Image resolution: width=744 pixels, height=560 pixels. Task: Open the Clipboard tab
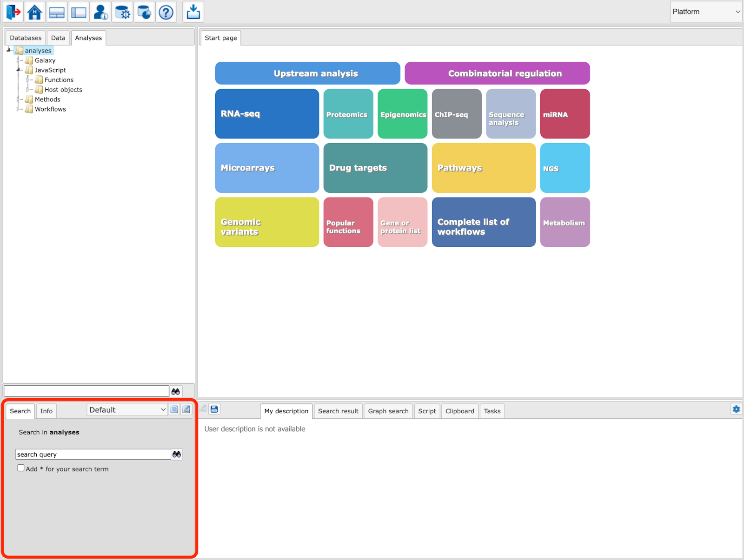[460, 411]
